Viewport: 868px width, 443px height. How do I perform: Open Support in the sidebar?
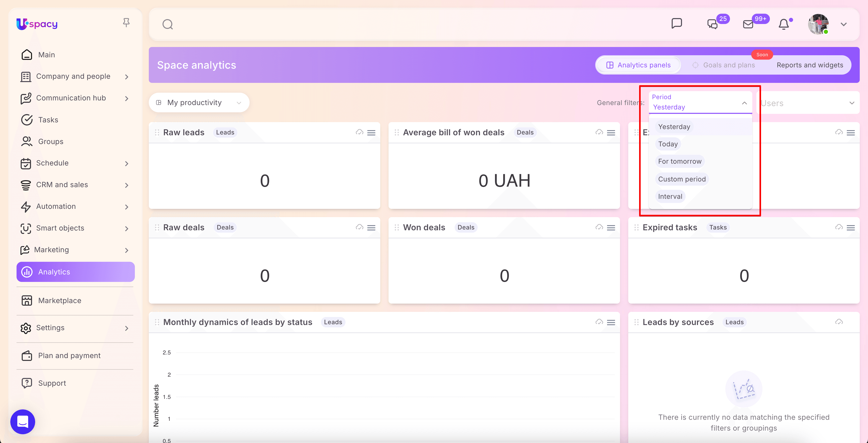click(75, 383)
